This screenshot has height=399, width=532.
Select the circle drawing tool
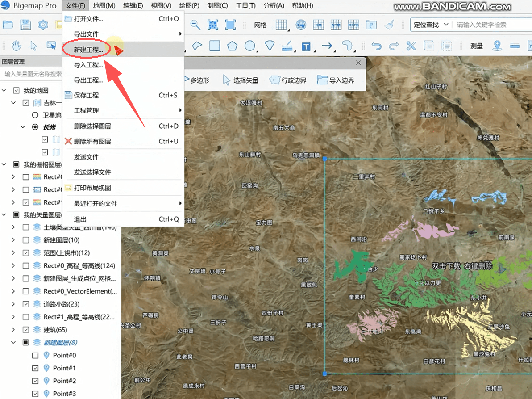pyautogui.click(x=250, y=46)
